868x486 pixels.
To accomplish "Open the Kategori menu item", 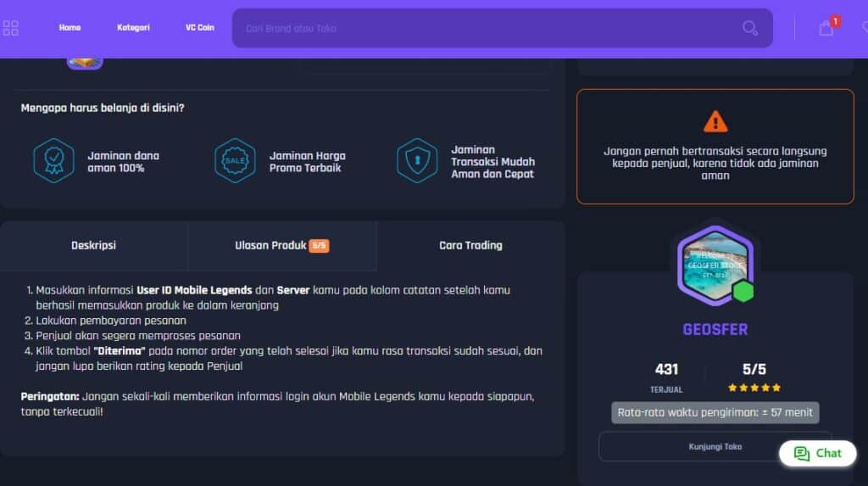I will pyautogui.click(x=133, y=28).
